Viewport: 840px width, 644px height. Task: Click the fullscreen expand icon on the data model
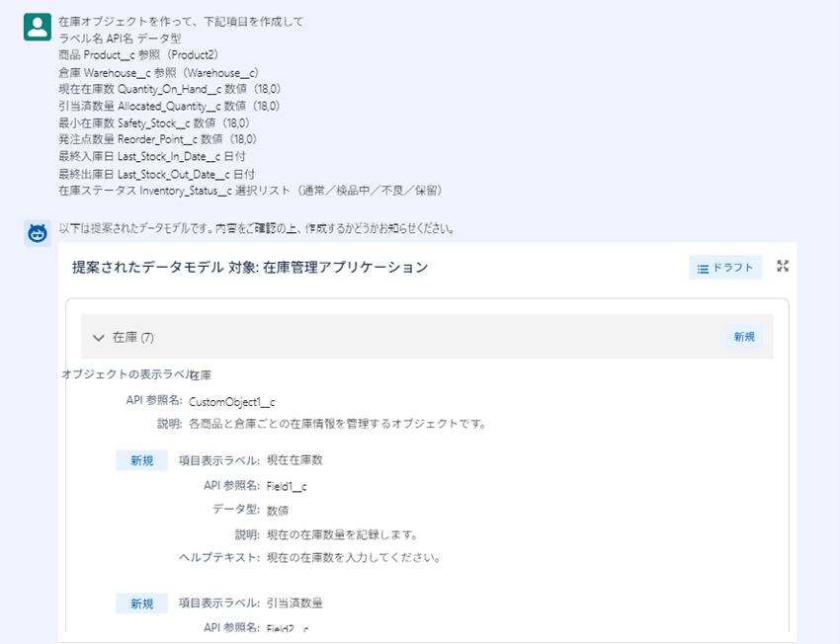783,267
